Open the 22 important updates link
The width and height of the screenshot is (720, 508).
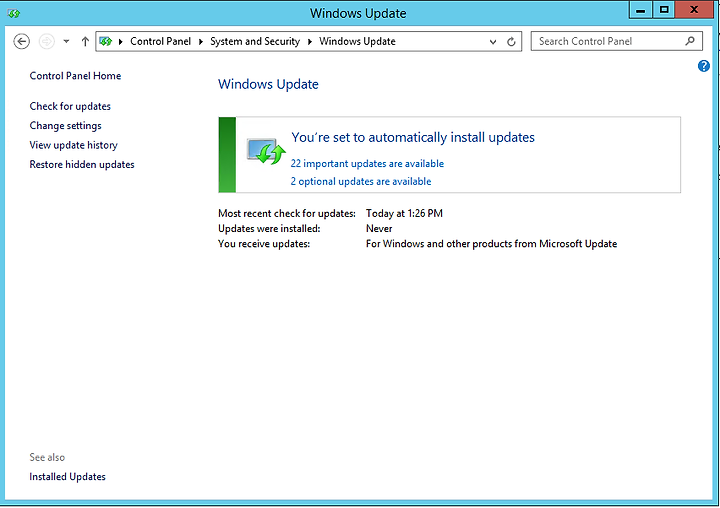point(367,164)
